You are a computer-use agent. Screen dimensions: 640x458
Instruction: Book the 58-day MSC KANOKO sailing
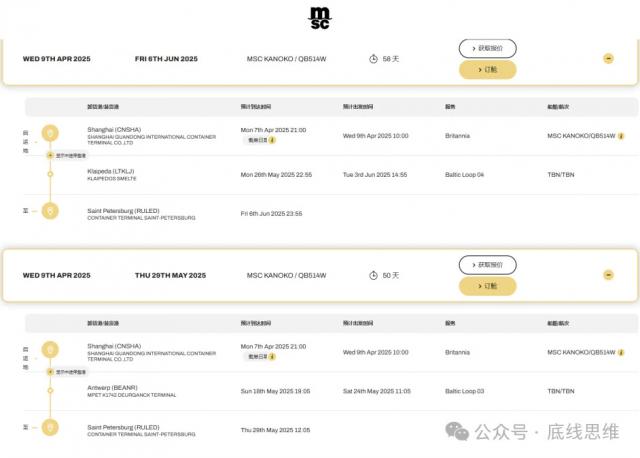pos(487,70)
